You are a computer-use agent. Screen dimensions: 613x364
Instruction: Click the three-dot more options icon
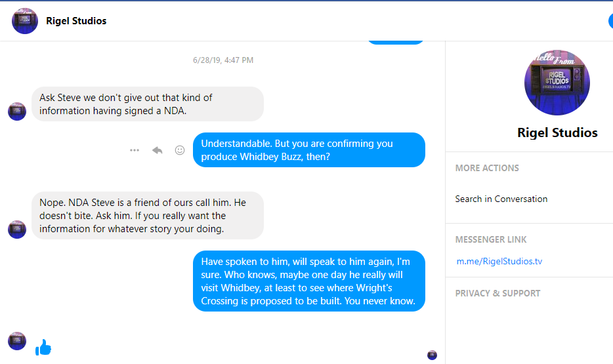pos(135,150)
